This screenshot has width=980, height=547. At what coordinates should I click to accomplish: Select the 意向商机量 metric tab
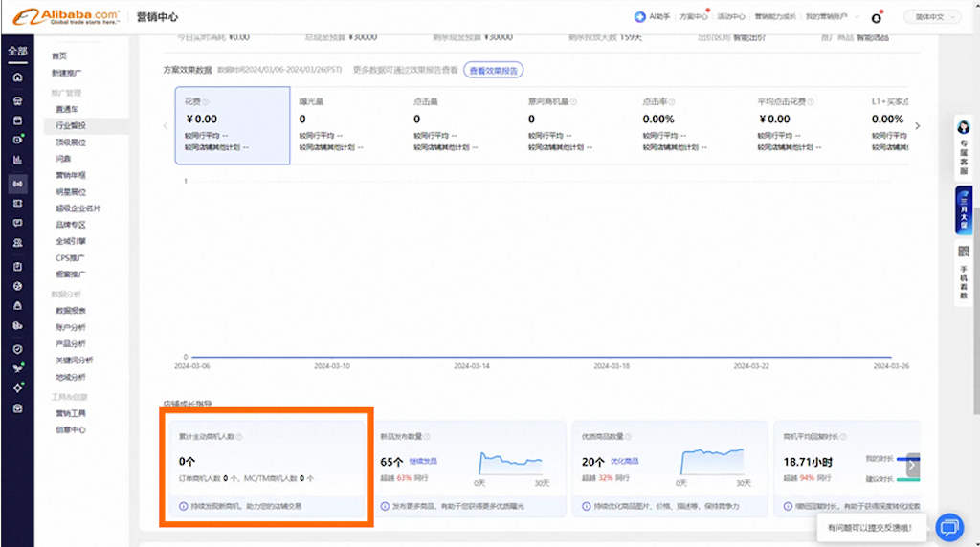tap(575, 125)
